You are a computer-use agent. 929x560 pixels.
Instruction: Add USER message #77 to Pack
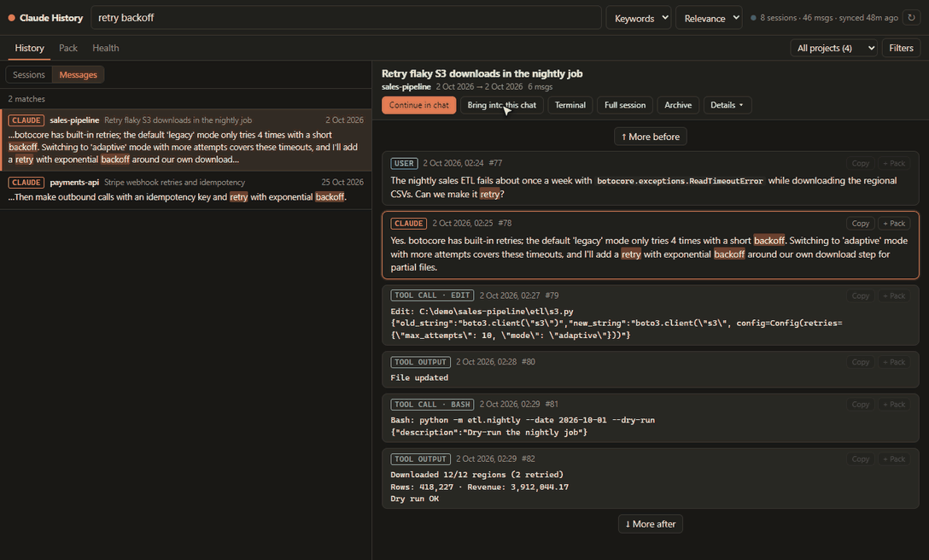click(x=894, y=163)
